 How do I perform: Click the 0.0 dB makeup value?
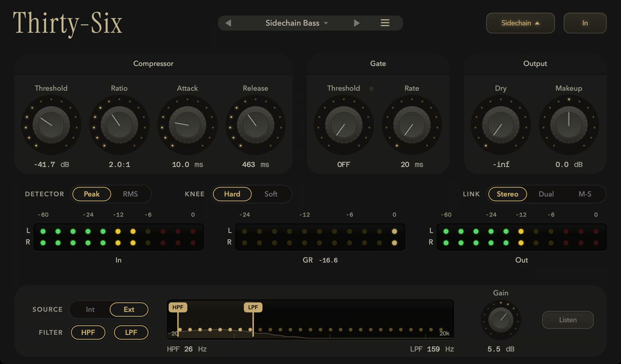coord(569,165)
